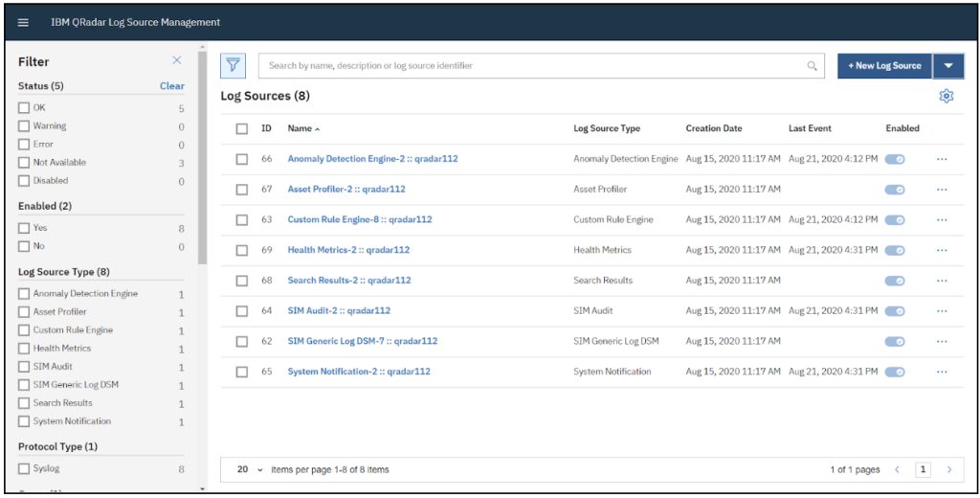
Task: Close the Filter panel with X
Action: tap(177, 60)
